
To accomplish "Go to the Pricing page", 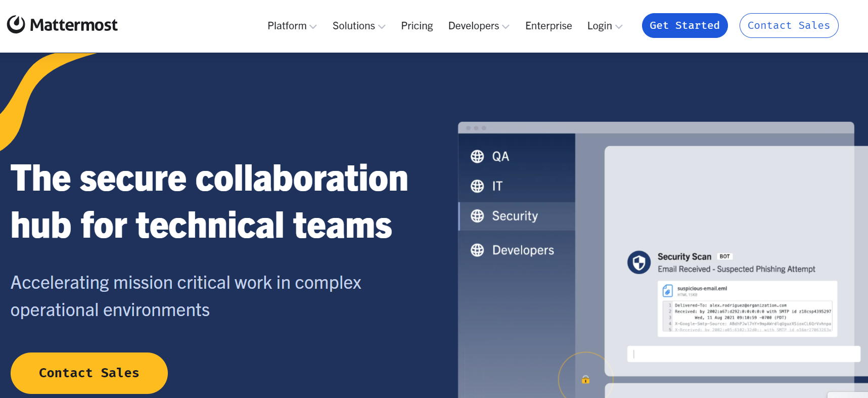I will click(x=417, y=26).
